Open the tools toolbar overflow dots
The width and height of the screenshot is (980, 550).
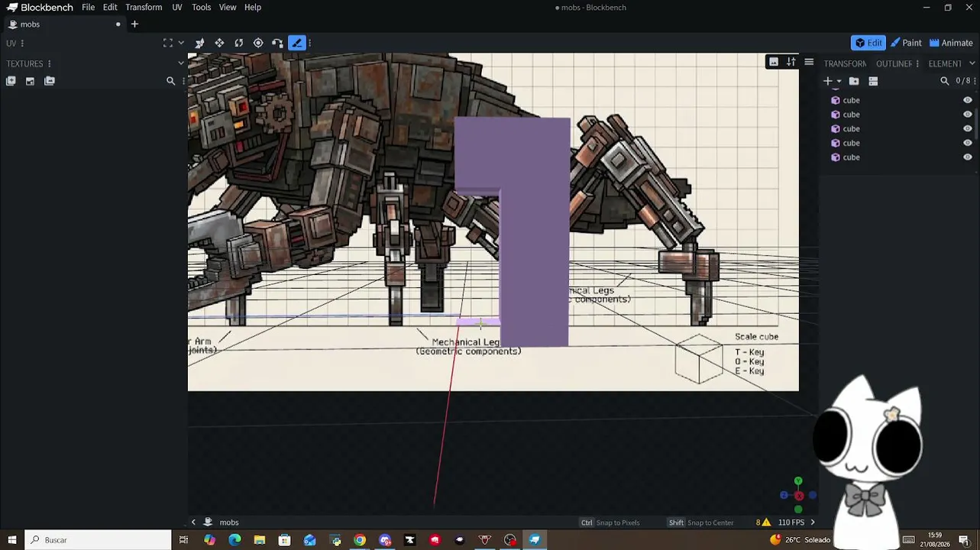coord(309,43)
